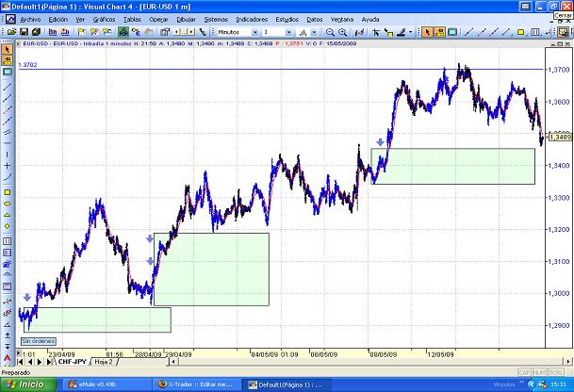Viewport: 574px width, 392px height.
Task: Open the Ayuda menu
Action: point(370,20)
